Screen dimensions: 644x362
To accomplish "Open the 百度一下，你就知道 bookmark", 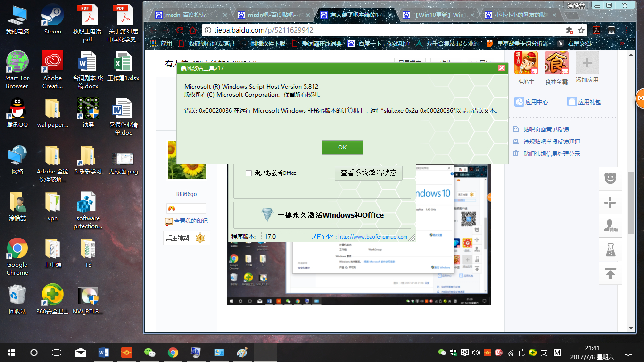I will [379, 43].
